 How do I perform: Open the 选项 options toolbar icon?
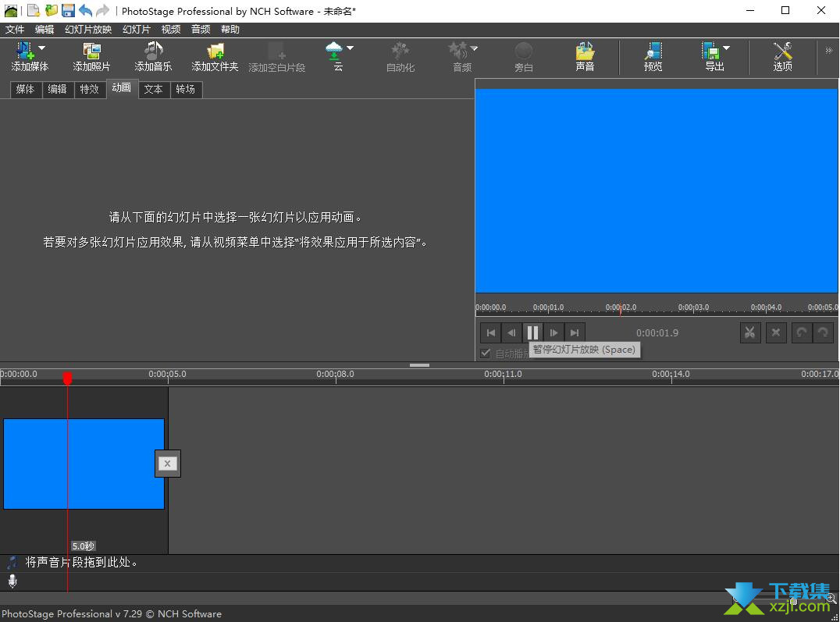783,56
